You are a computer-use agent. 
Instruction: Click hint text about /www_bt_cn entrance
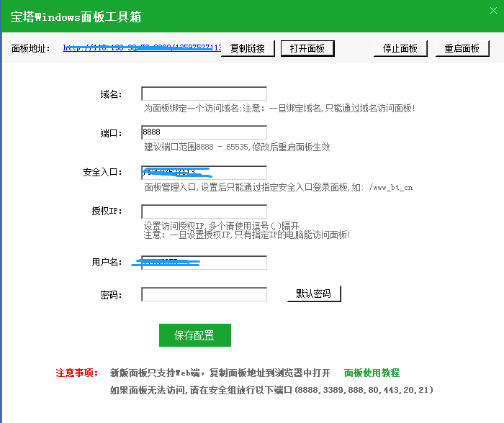[279, 187]
